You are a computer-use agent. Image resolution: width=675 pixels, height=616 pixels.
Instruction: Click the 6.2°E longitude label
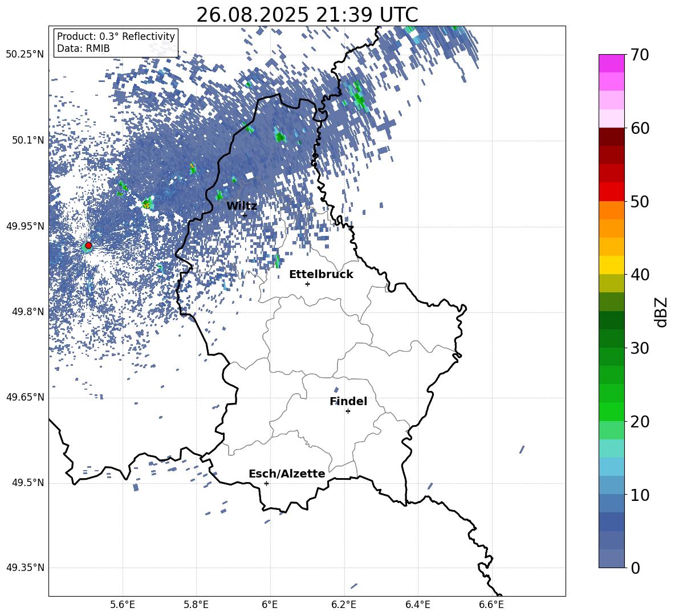tap(344, 605)
